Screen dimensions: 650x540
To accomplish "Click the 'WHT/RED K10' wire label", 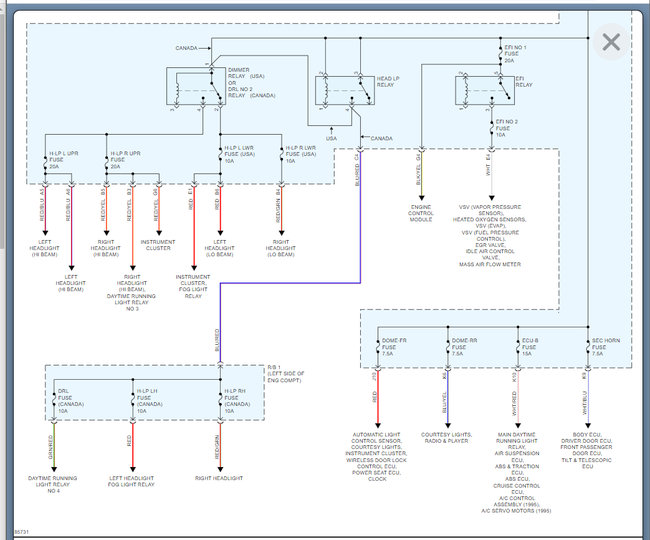I will (x=514, y=393).
